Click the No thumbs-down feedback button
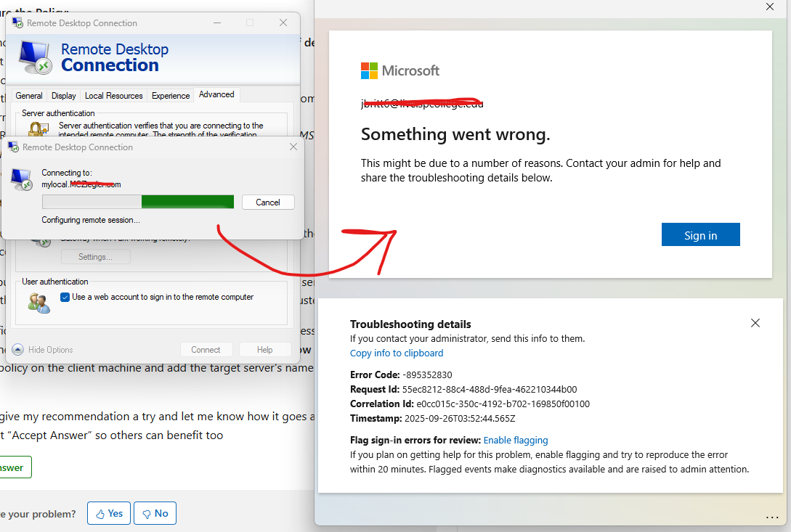 [155, 513]
